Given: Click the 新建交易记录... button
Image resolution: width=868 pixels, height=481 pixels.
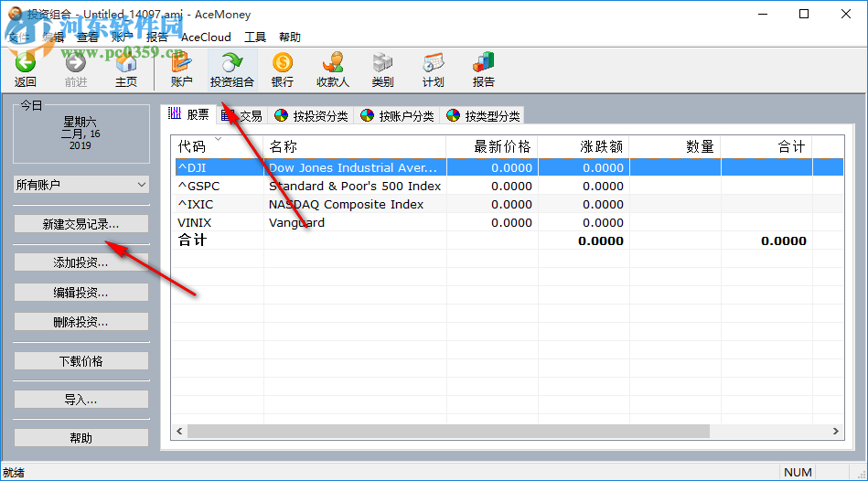Looking at the screenshot, I should click(x=81, y=224).
